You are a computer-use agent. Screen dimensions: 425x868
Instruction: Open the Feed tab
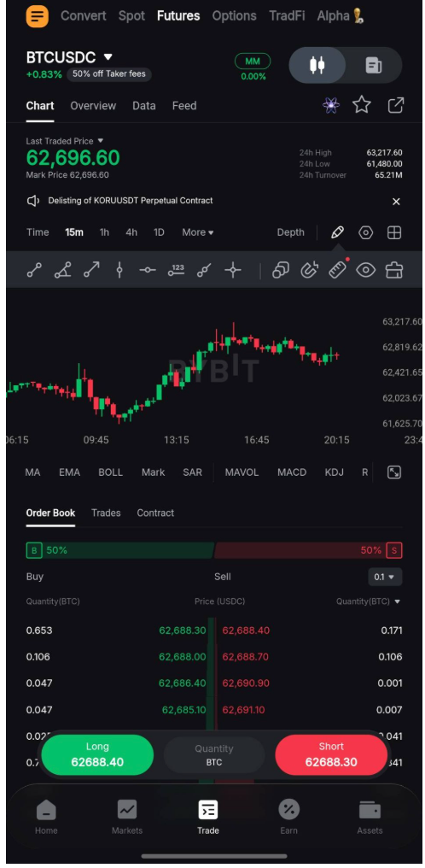[x=184, y=106]
